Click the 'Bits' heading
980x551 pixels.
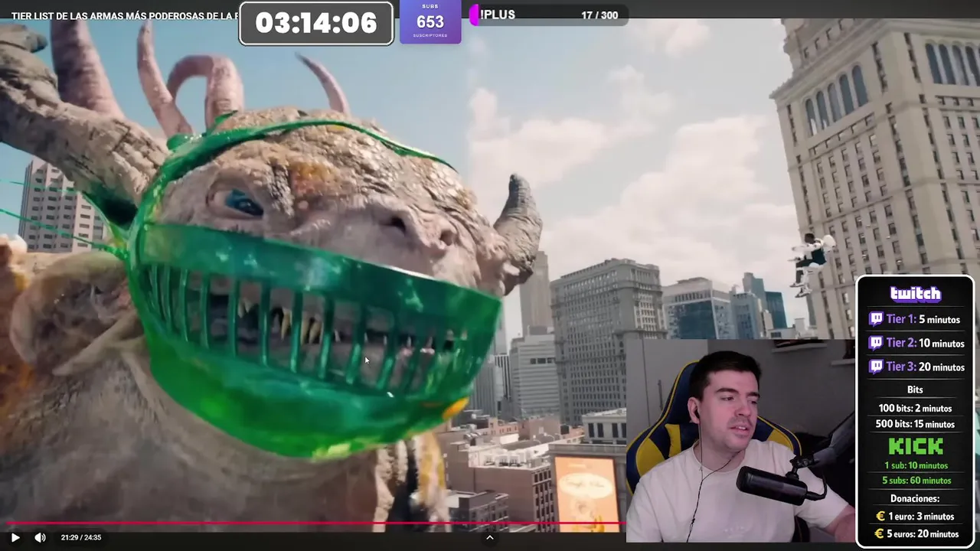(x=915, y=390)
